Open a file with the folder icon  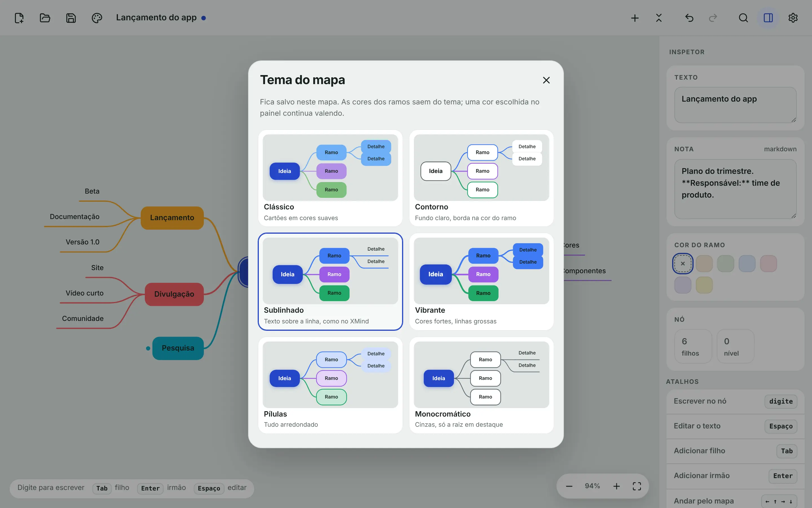45,18
